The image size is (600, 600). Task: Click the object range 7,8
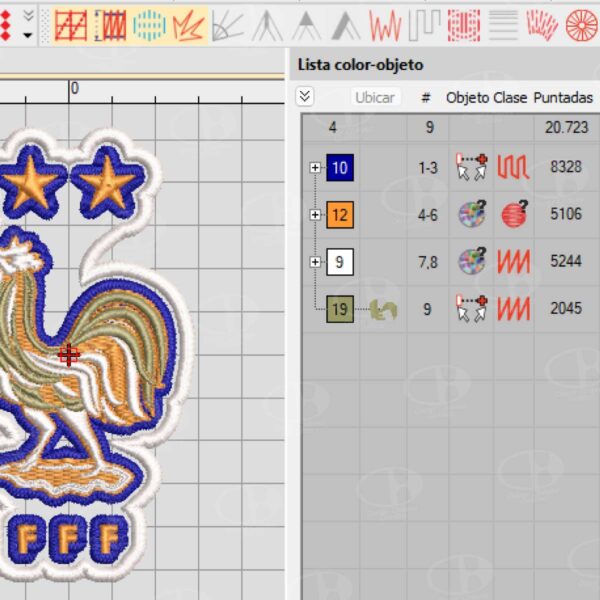428,262
